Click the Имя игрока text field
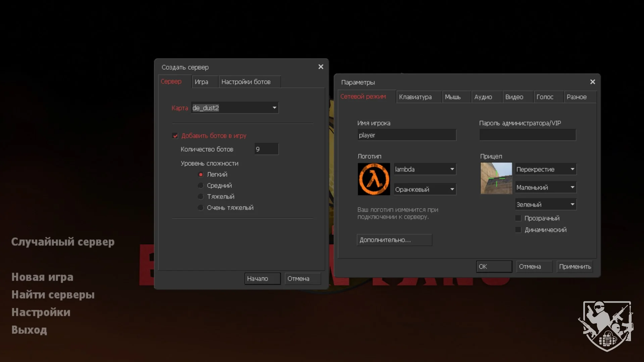 tap(406, 135)
